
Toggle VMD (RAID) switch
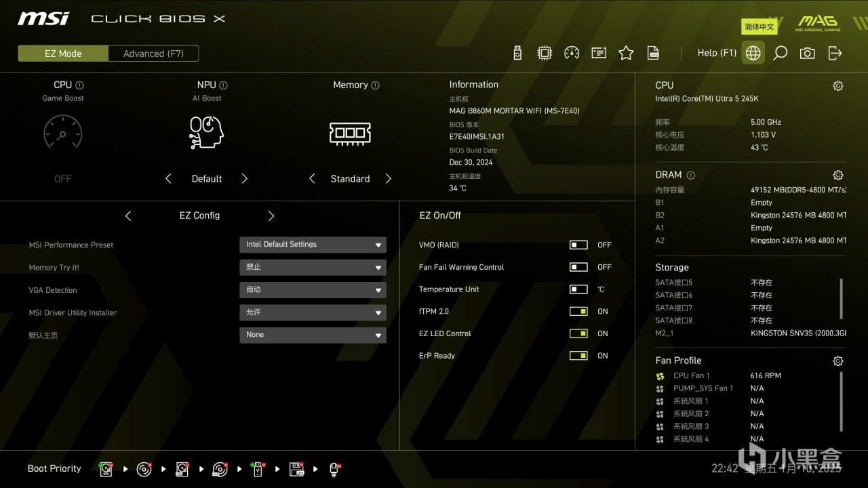pyautogui.click(x=578, y=245)
